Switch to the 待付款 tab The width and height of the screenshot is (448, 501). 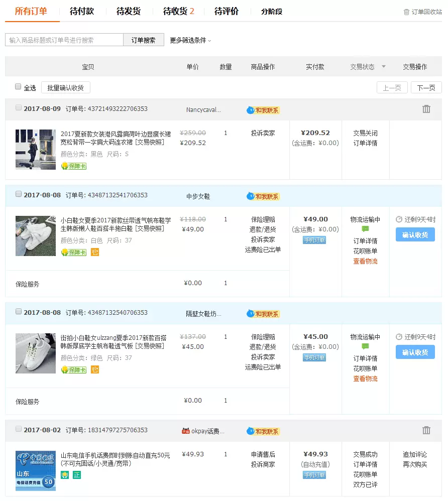click(82, 11)
